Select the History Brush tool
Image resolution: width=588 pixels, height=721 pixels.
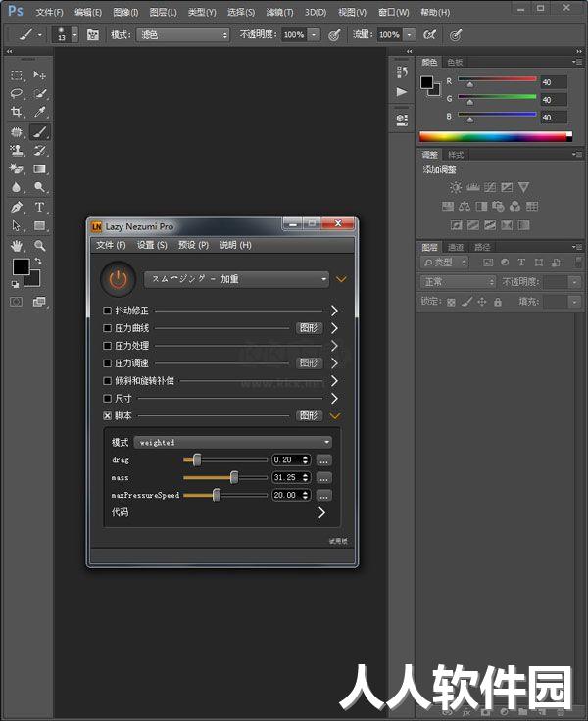click(x=39, y=150)
